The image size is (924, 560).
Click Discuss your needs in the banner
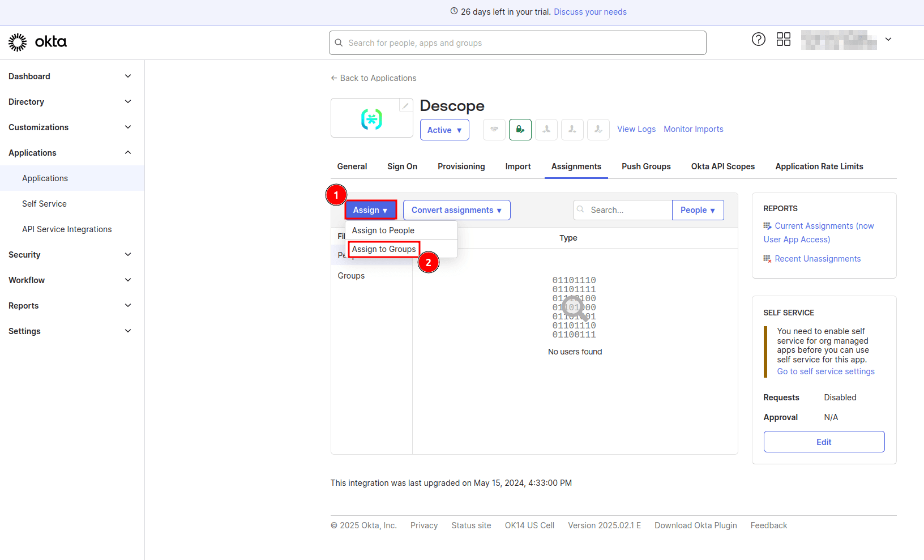pyautogui.click(x=590, y=11)
